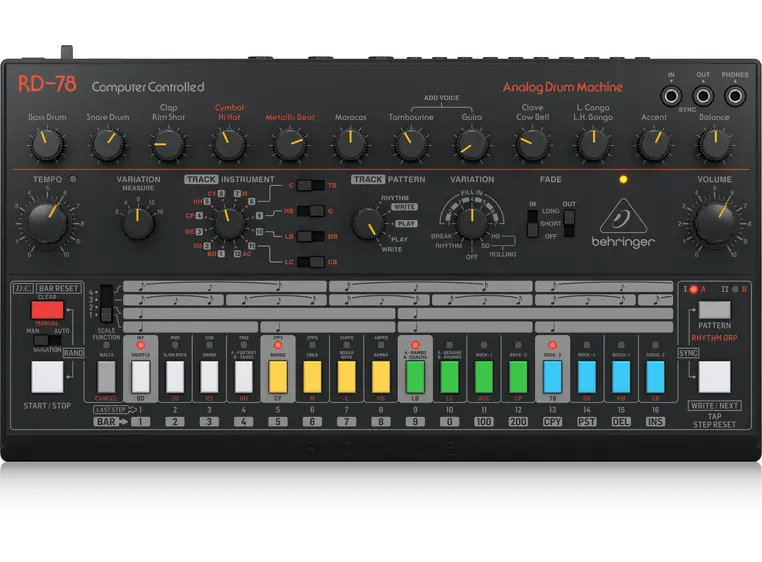Toggle the MAN / AUTO variation switch
The height and width of the screenshot is (562, 762).
coord(47,340)
